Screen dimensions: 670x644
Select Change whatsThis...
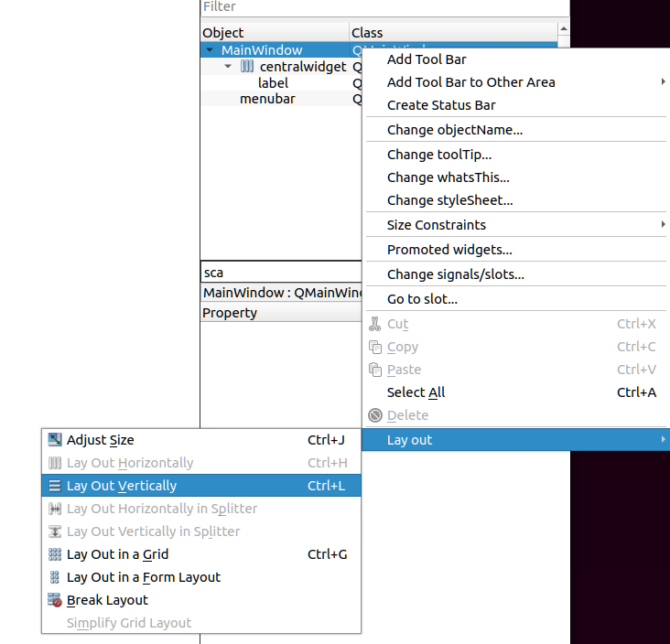pyautogui.click(x=515, y=177)
